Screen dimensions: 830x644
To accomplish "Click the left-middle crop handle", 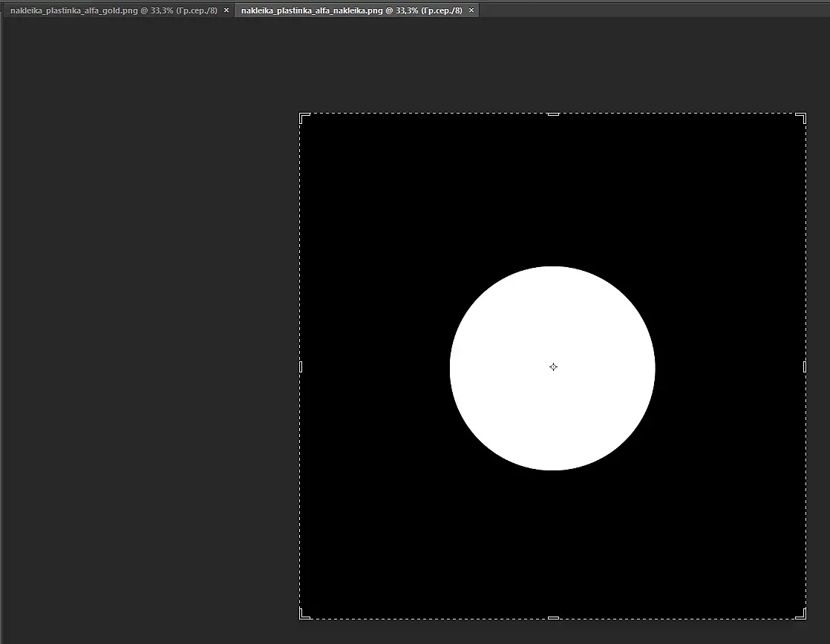I will pyautogui.click(x=301, y=367).
